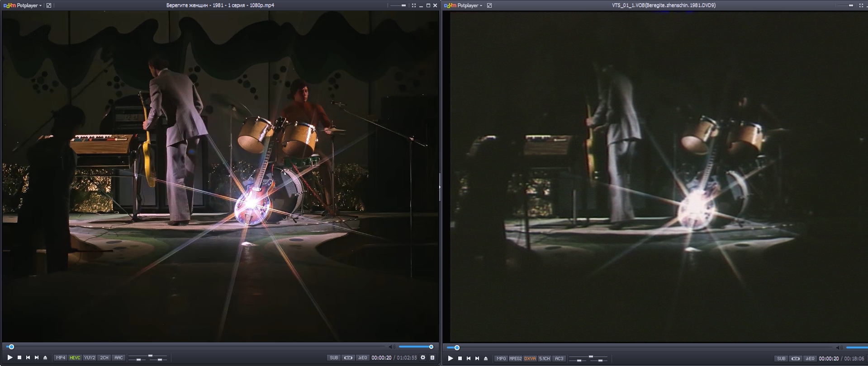Toggle fullscreen in the left Potplayer window
Image resolution: width=868 pixels, height=366 pixels.
pyautogui.click(x=414, y=5)
